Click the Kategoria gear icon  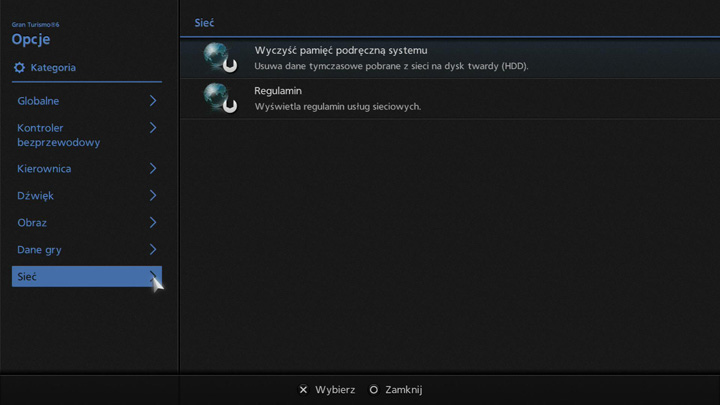coord(19,68)
